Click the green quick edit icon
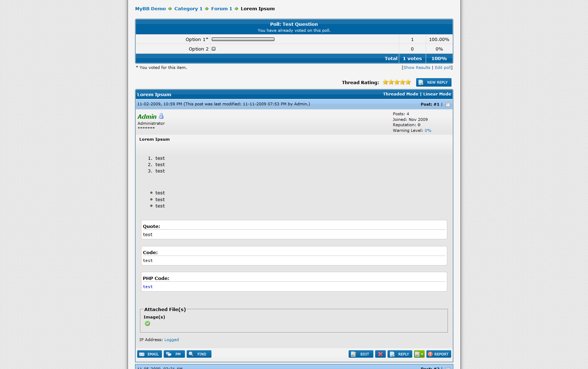The width and height of the screenshot is (588, 369). click(x=419, y=354)
